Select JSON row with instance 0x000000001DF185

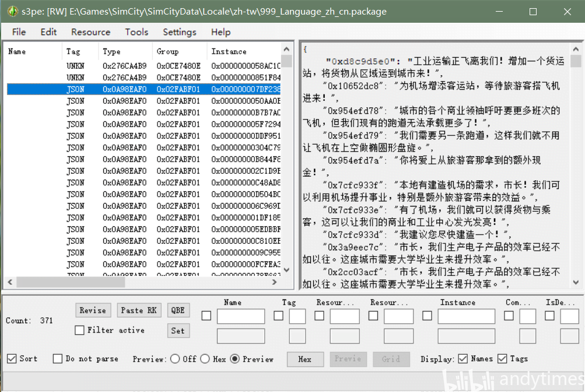point(143,218)
